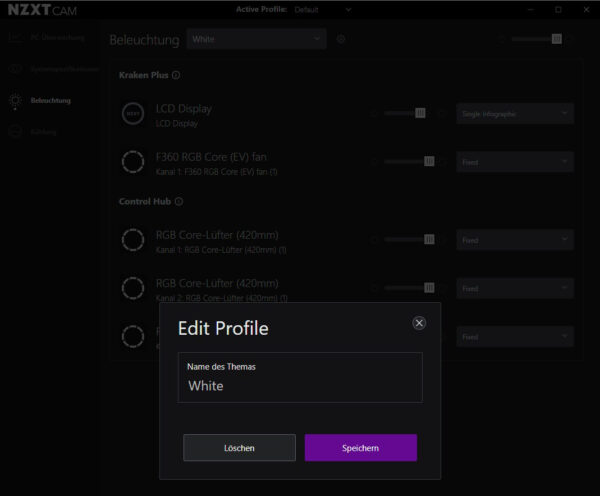600x496 pixels.
Task: Edit the Name des Themas field
Action: click(x=300, y=377)
